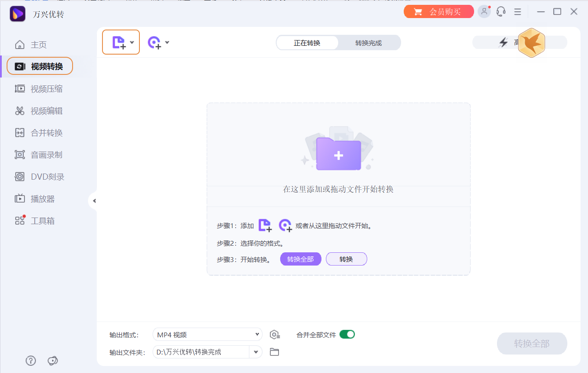Open the customer support headset icon

pos(500,11)
